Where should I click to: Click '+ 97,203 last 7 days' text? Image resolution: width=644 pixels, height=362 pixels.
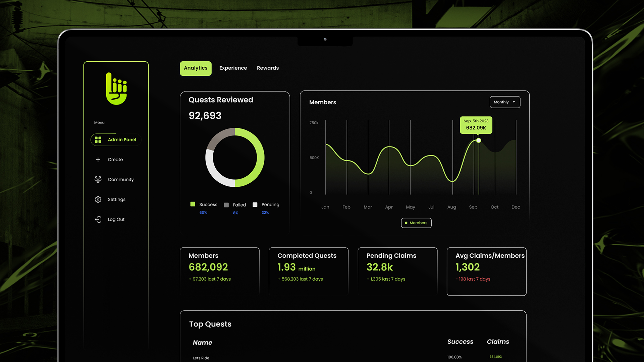point(210,279)
